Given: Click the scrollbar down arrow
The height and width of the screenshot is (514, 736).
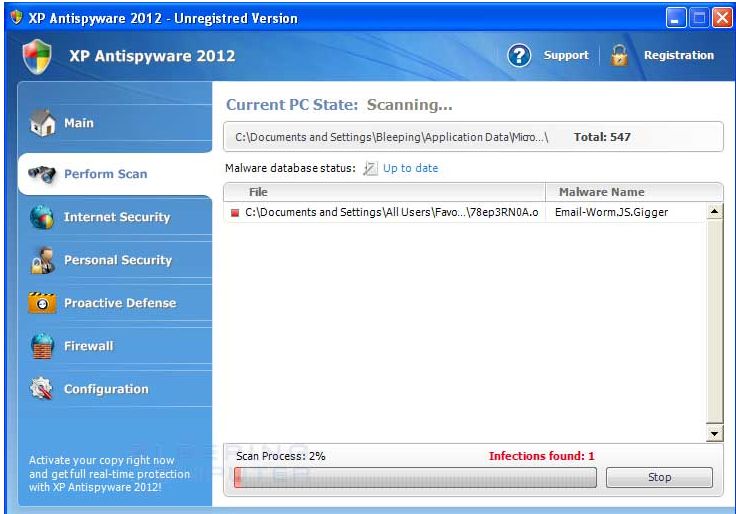Looking at the screenshot, I should [714, 434].
